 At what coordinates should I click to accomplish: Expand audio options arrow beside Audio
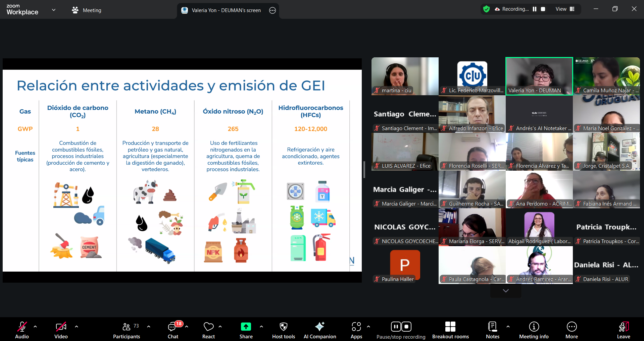click(x=35, y=326)
